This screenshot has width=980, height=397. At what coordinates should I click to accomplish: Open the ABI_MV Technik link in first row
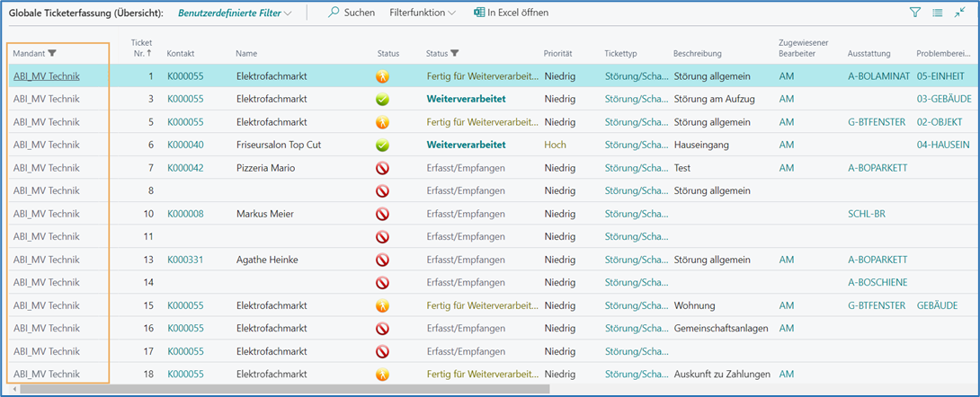(x=46, y=76)
